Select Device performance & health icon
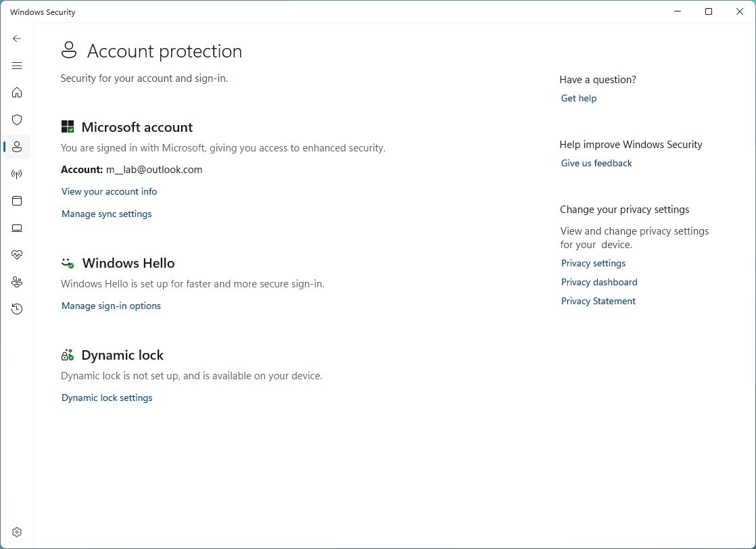The image size is (756, 549). point(17,255)
